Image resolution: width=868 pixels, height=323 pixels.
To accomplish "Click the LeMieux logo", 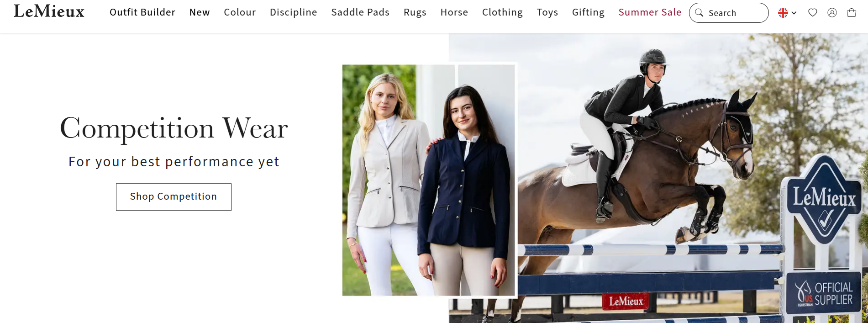I will pyautogui.click(x=49, y=11).
